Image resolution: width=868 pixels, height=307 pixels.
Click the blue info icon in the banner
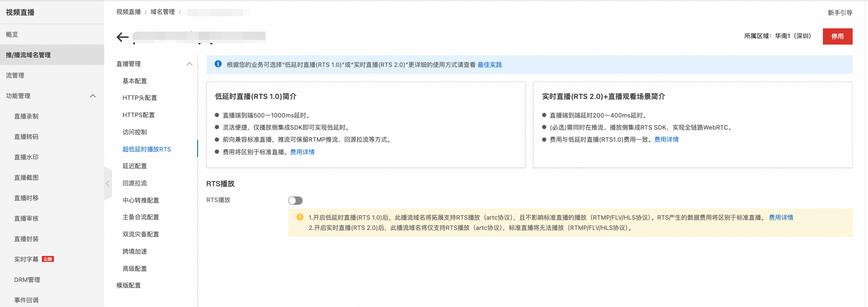(x=218, y=64)
